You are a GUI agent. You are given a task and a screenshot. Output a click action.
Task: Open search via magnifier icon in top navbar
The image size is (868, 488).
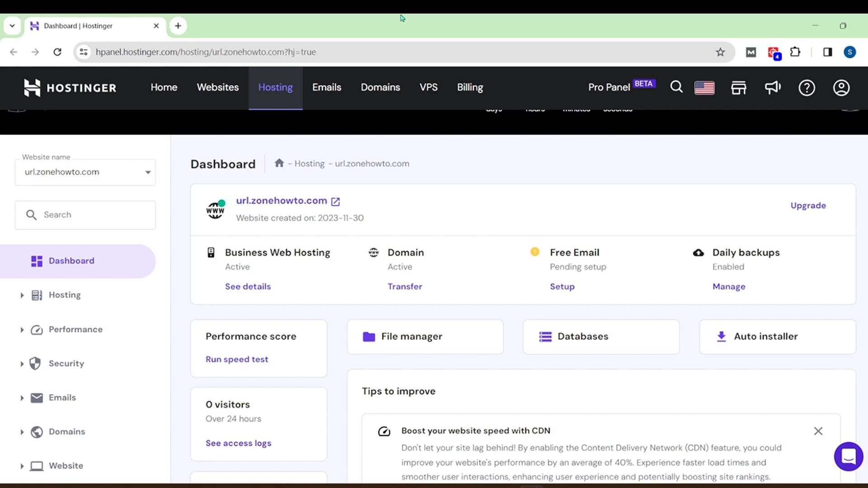pyautogui.click(x=676, y=87)
